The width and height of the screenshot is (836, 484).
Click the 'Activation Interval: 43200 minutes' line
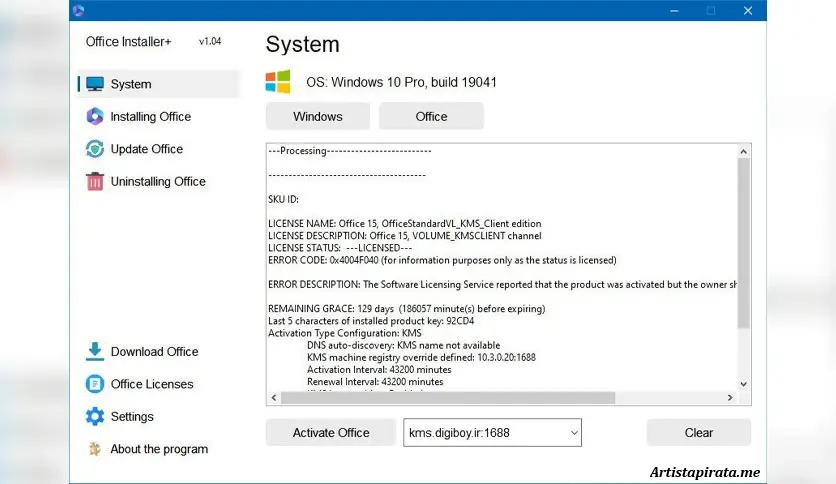point(379,369)
